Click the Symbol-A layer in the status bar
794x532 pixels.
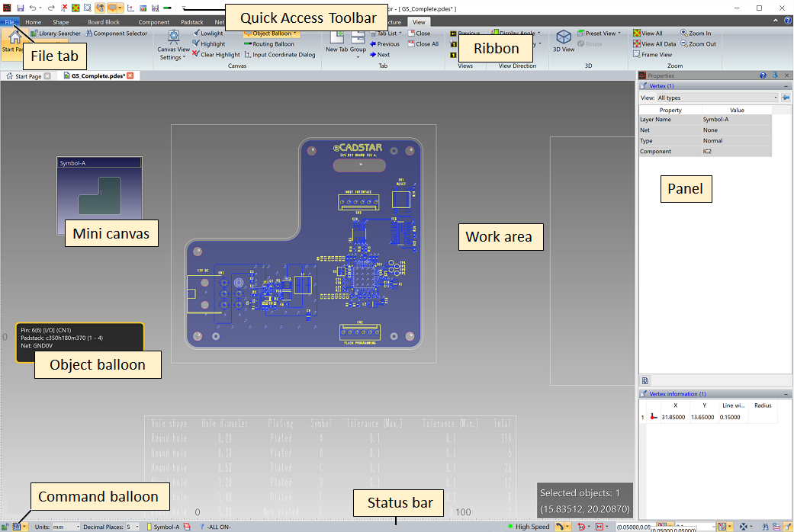point(163,527)
